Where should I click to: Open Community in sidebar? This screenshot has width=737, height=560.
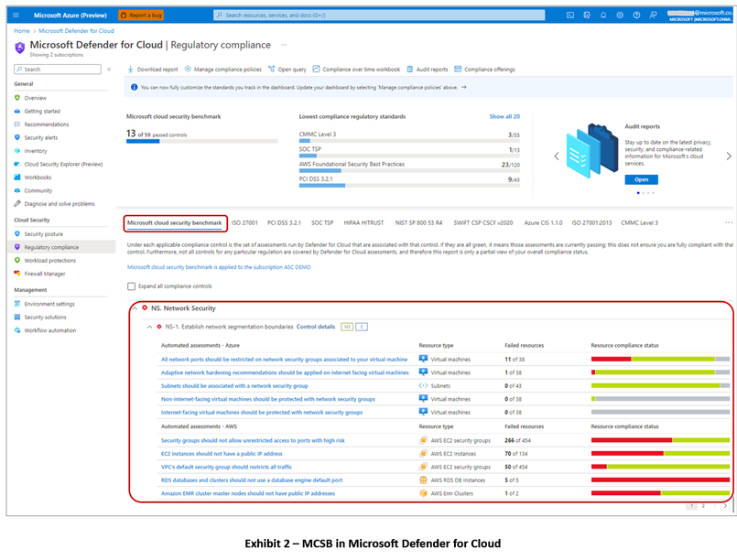tap(38, 190)
